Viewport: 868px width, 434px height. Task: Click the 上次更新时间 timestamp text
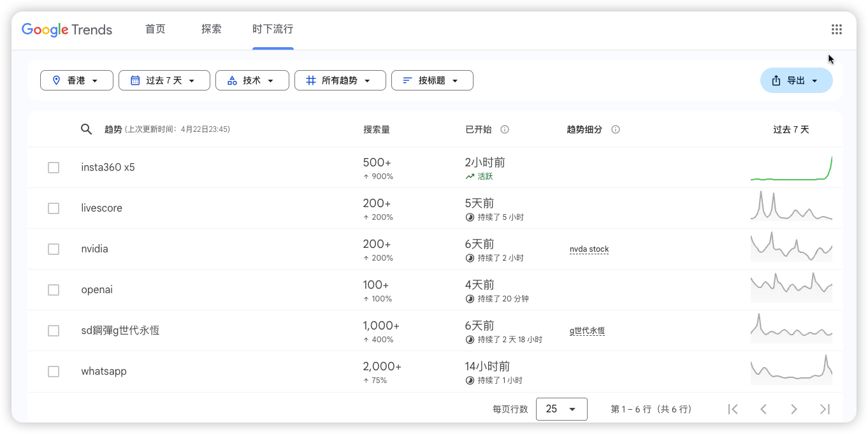tap(177, 129)
